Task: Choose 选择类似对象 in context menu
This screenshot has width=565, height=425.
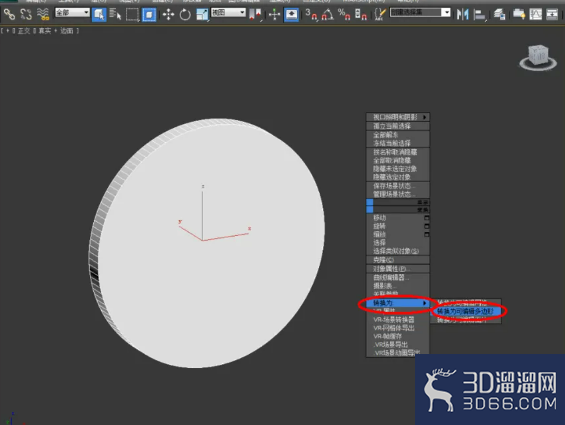Action: [x=398, y=251]
